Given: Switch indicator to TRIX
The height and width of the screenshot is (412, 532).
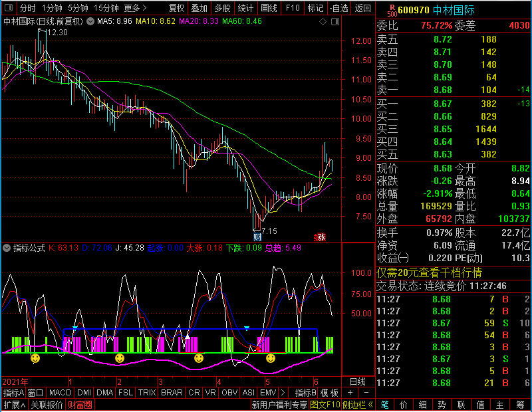Looking at the screenshot, I should (147, 393).
